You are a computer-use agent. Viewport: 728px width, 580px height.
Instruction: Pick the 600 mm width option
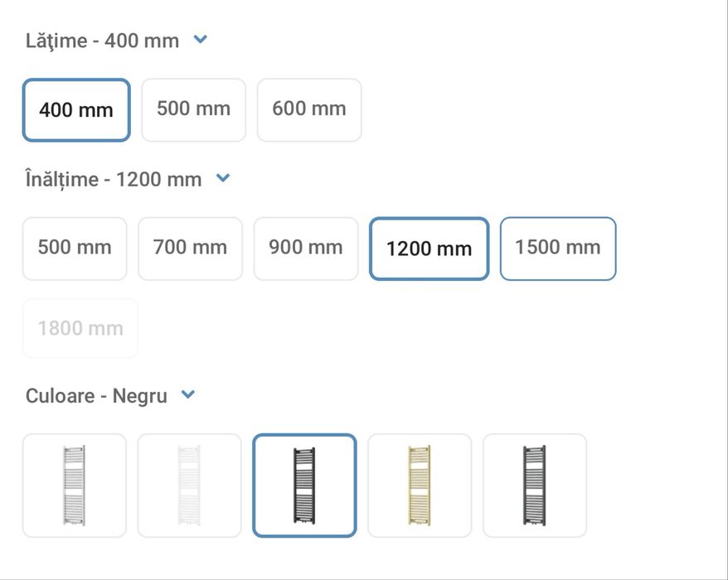(309, 109)
